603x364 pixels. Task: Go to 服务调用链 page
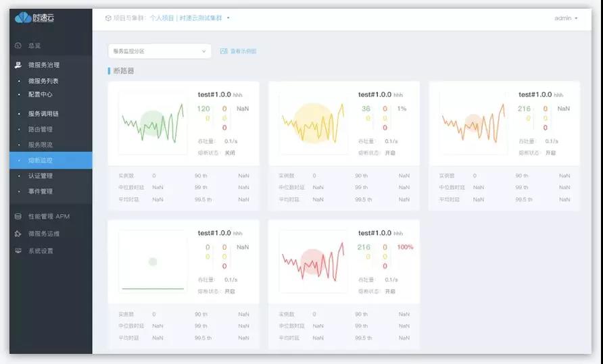click(43, 113)
